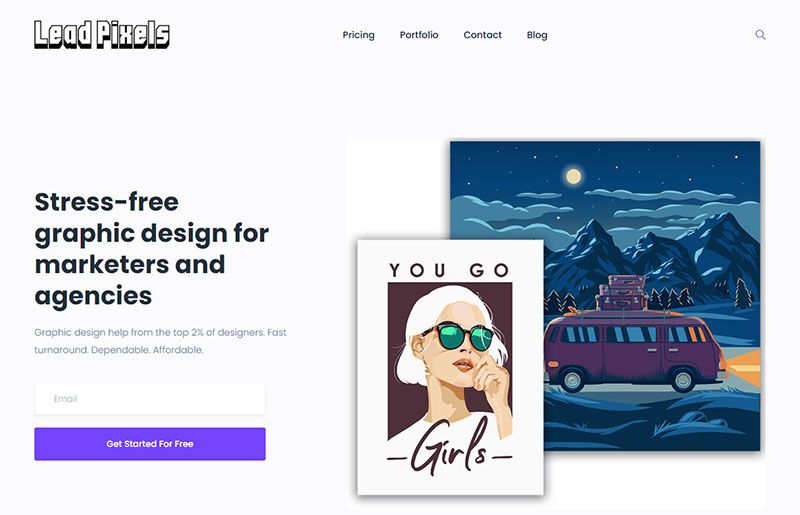Click the YOU GO poster title text

tap(449, 270)
